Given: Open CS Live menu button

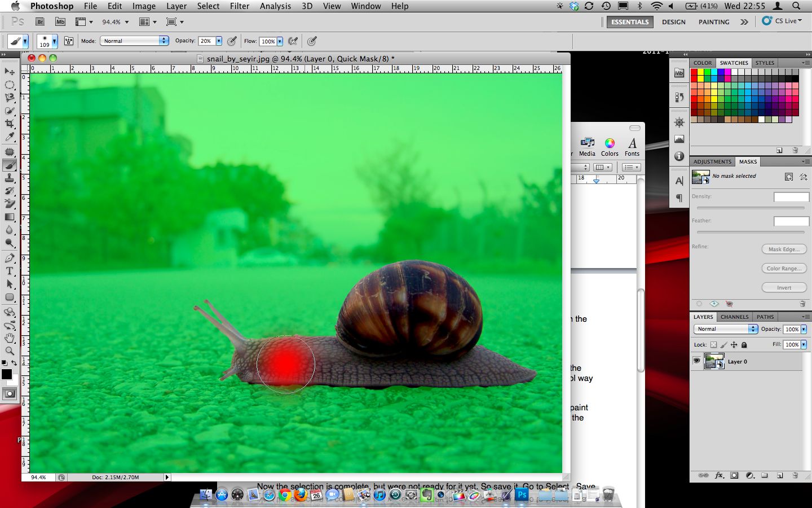Looking at the screenshot, I should click(782, 21).
